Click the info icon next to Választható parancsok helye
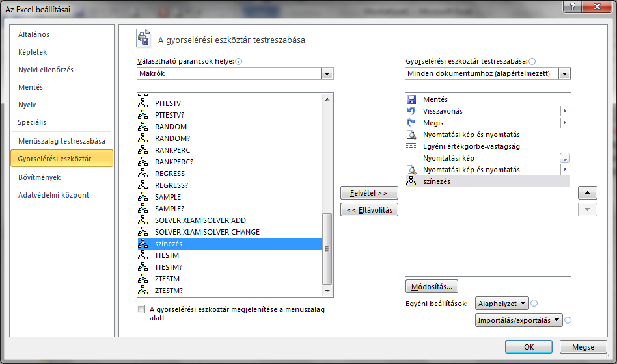The width and height of the screenshot is (617, 364). click(x=238, y=61)
